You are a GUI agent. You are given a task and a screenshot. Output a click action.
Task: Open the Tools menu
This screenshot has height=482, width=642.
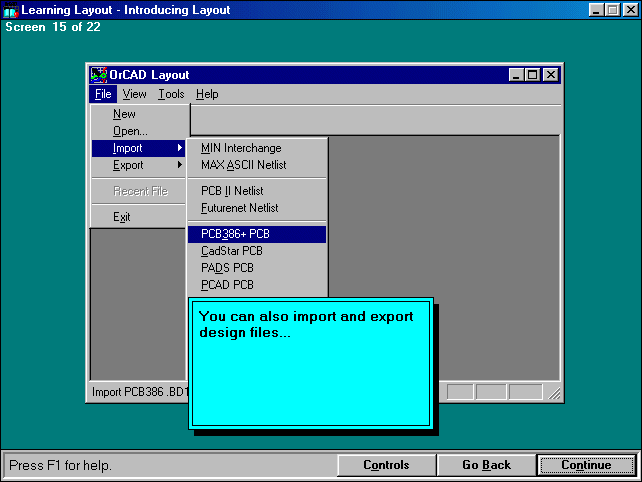pos(171,94)
